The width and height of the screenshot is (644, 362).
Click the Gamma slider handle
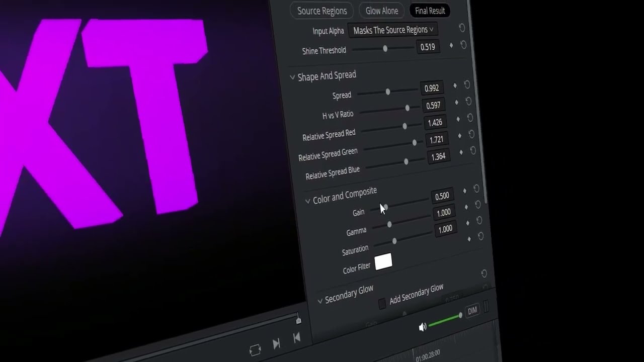point(389,224)
